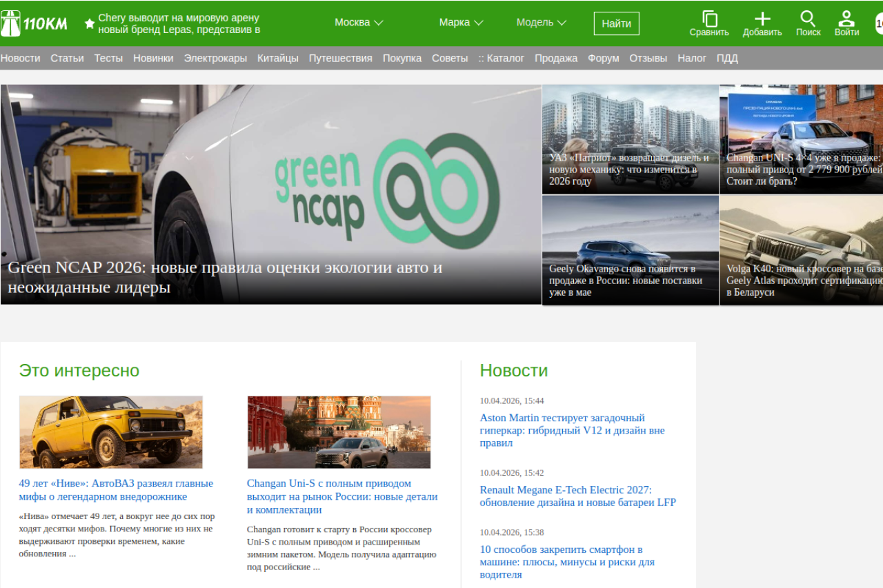This screenshot has width=883, height=588.
Task: Open the Поиск magnifier icon
Action: coord(808,19)
